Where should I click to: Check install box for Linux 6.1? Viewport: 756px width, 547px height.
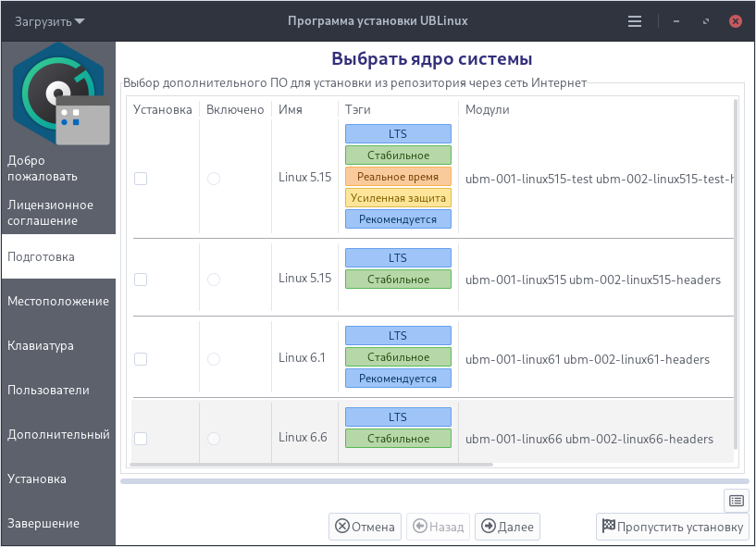(x=141, y=359)
